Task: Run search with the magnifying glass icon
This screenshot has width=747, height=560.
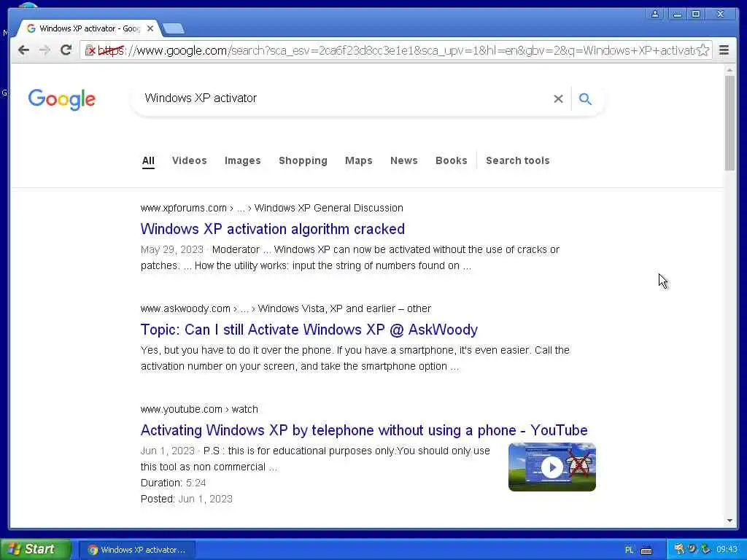Action: point(585,98)
